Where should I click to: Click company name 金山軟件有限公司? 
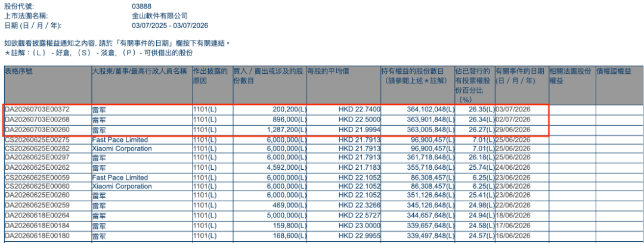click(160, 16)
